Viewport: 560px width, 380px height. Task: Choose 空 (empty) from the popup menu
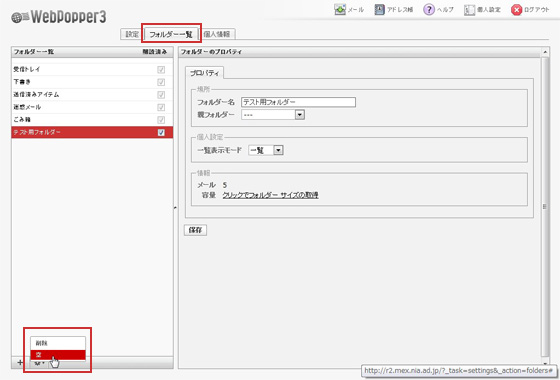(58, 355)
